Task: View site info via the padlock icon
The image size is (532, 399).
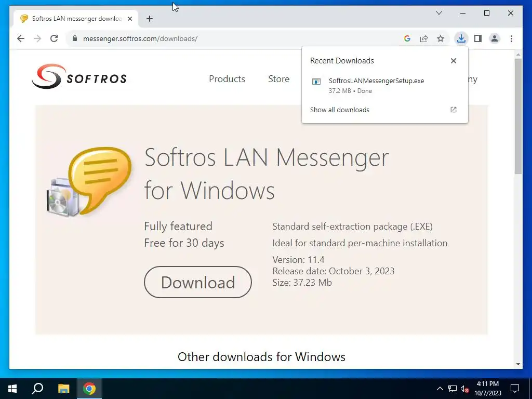Action: coord(75,38)
